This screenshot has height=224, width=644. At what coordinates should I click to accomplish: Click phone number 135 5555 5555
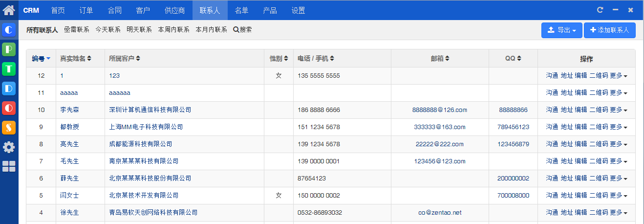tap(319, 76)
